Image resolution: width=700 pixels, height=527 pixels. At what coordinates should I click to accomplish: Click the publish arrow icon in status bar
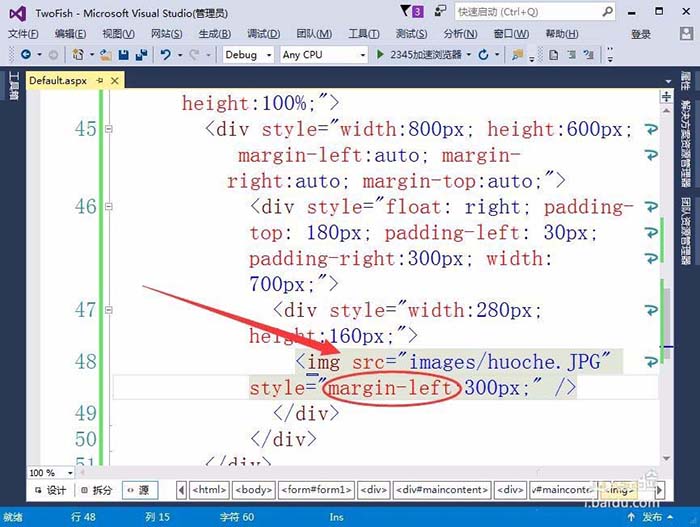[631, 517]
